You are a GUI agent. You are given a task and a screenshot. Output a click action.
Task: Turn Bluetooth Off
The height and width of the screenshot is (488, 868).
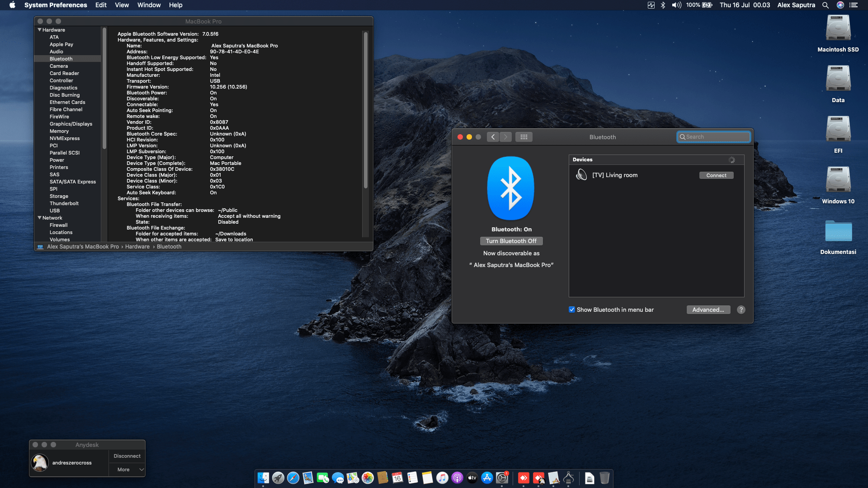511,241
